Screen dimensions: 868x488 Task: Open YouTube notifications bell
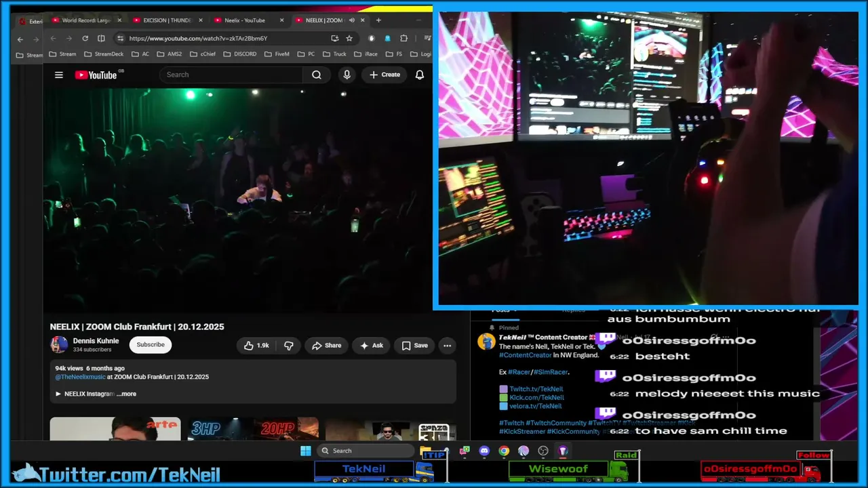coord(420,75)
